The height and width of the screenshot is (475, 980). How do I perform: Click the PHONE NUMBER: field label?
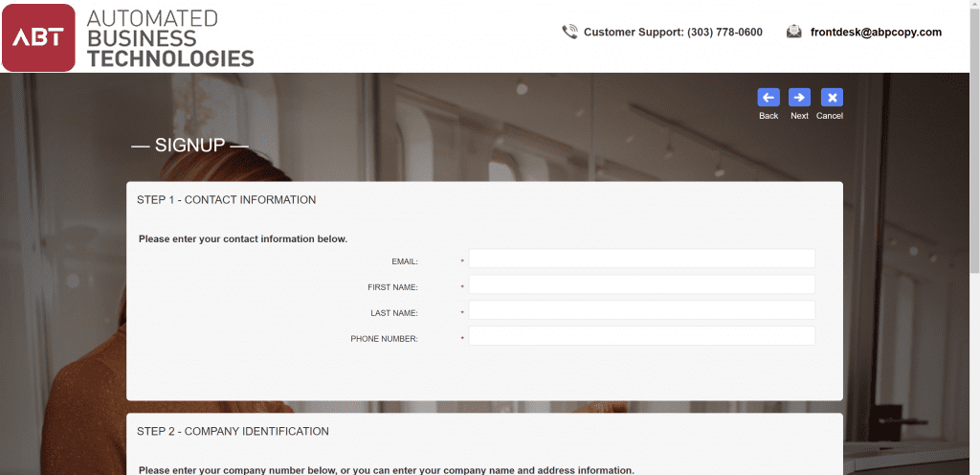pyautogui.click(x=384, y=339)
